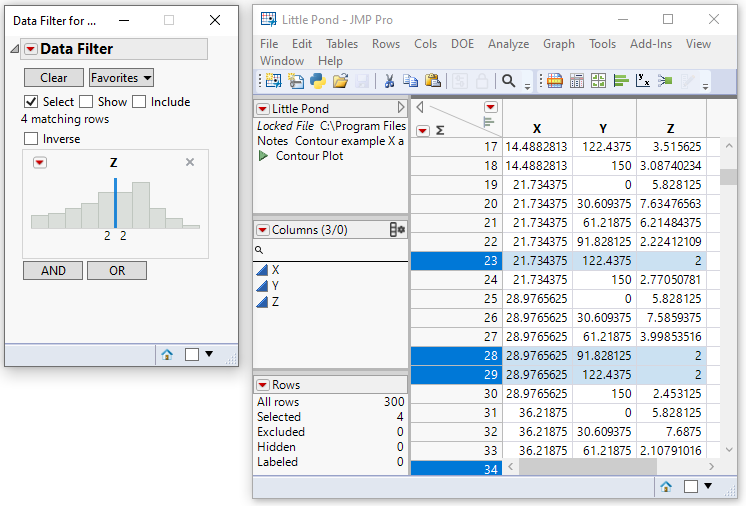Click the first toolbar overflow arrow after the magnifier

527,87
